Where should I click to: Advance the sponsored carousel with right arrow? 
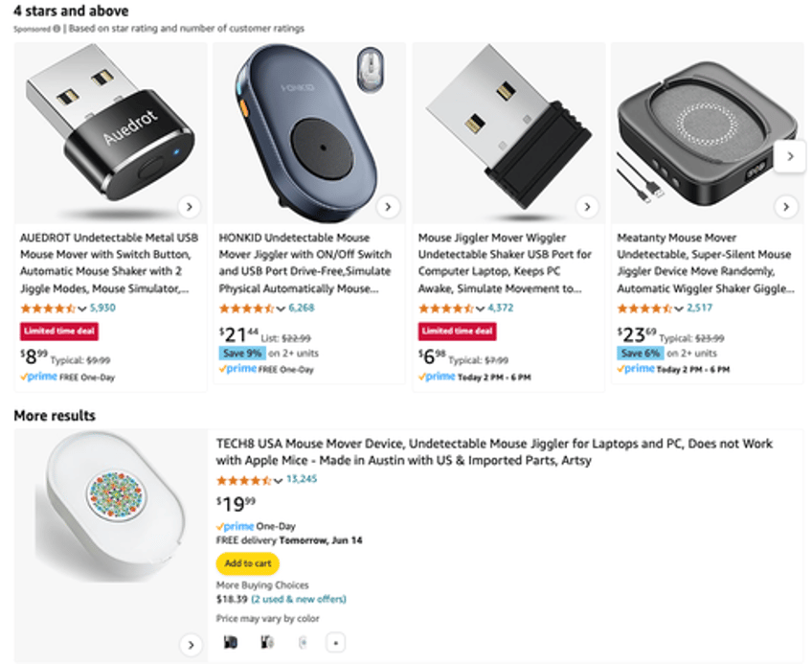(790, 156)
